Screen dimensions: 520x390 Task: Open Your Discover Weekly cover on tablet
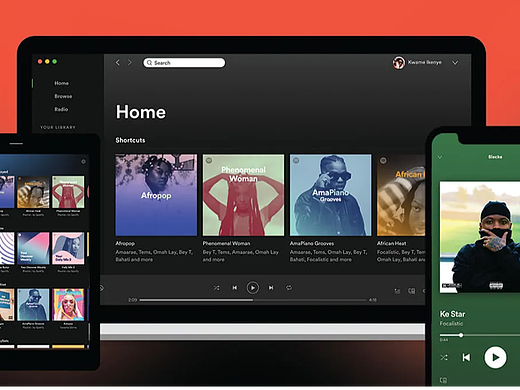[33, 248]
